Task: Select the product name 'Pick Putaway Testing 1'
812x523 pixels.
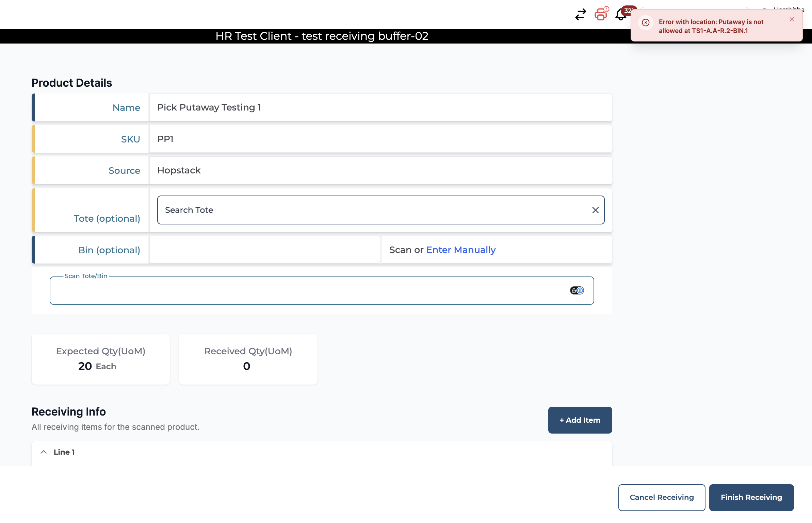Action: [x=209, y=107]
